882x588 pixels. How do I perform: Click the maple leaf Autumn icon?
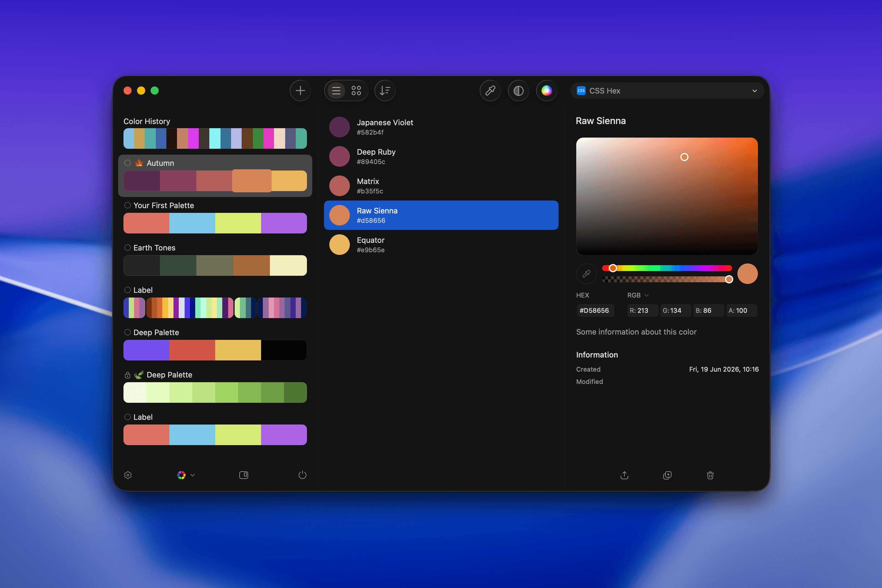point(139,163)
